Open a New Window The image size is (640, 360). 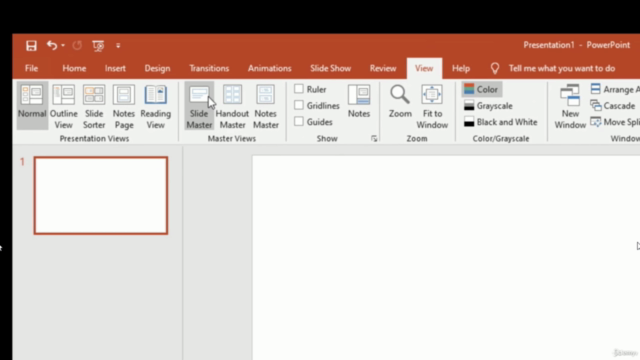pyautogui.click(x=570, y=106)
